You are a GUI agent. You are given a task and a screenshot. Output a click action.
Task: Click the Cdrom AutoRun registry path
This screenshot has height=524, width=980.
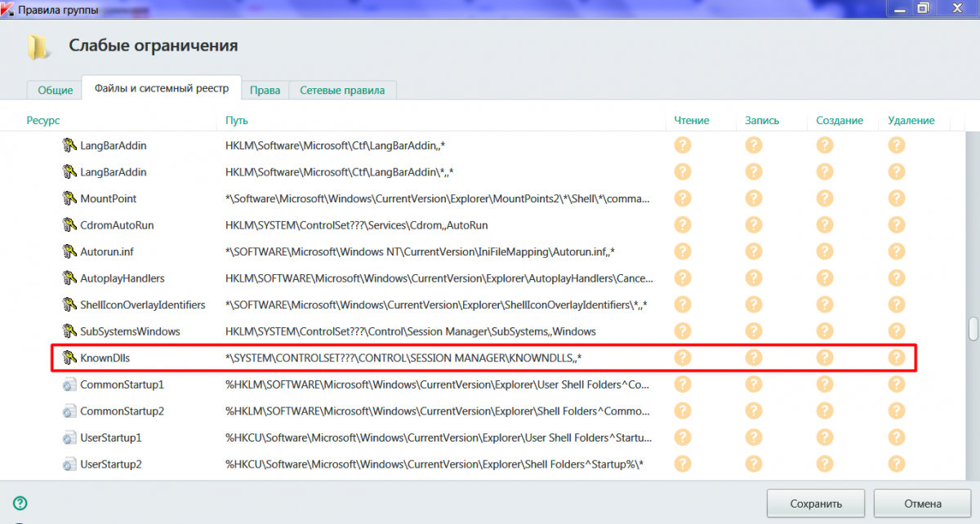tap(357, 225)
